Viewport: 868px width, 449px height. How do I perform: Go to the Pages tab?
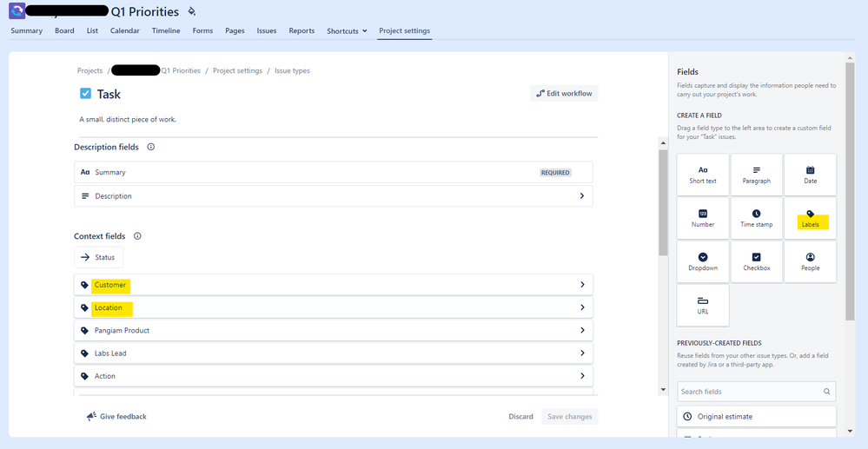(x=235, y=31)
